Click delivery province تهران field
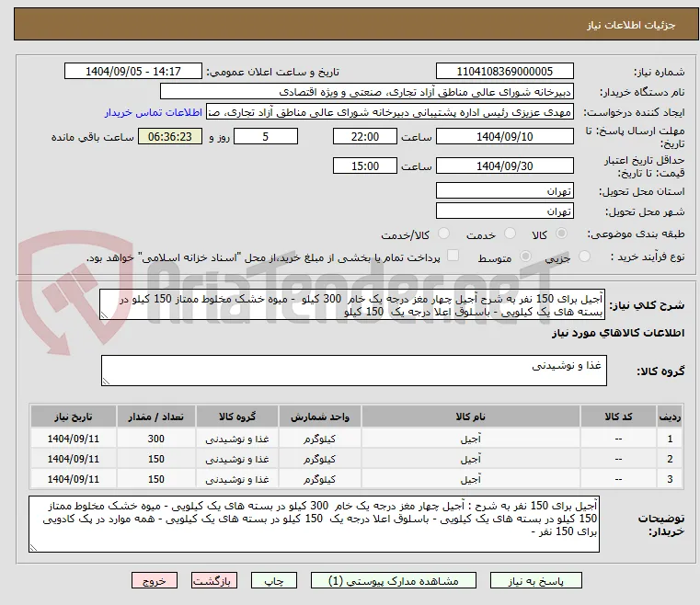Image resolution: width=700 pixels, height=605 pixels. click(504, 191)
